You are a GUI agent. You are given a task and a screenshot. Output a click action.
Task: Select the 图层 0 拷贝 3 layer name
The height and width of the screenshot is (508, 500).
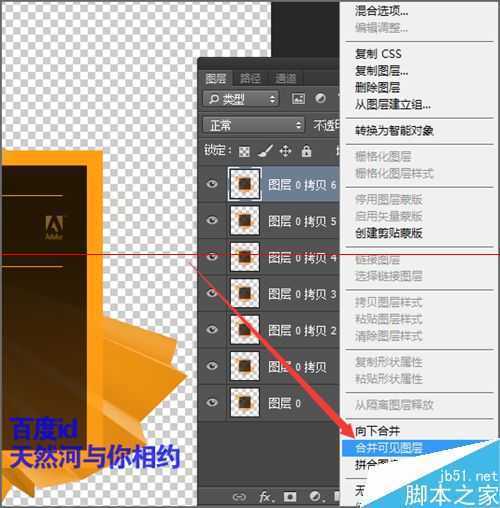point(302,294)
